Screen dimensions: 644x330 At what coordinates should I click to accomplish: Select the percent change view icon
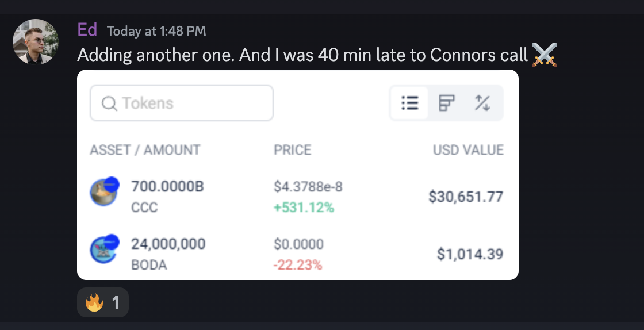coord(482,103)
